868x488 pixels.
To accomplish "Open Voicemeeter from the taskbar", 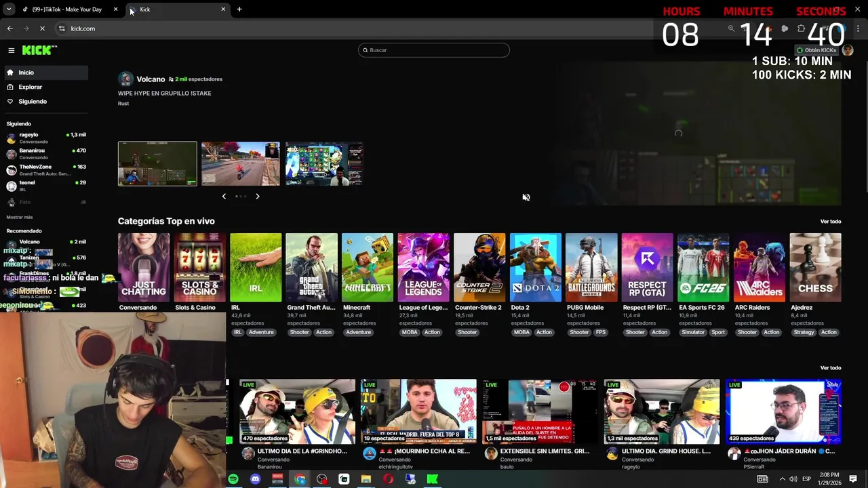I will (277, 479).
